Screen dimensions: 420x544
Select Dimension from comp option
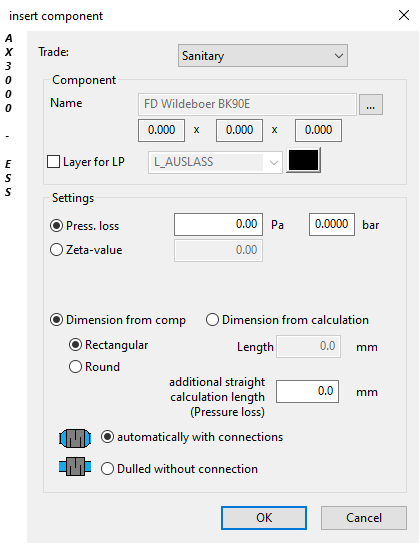pos(57,320)
